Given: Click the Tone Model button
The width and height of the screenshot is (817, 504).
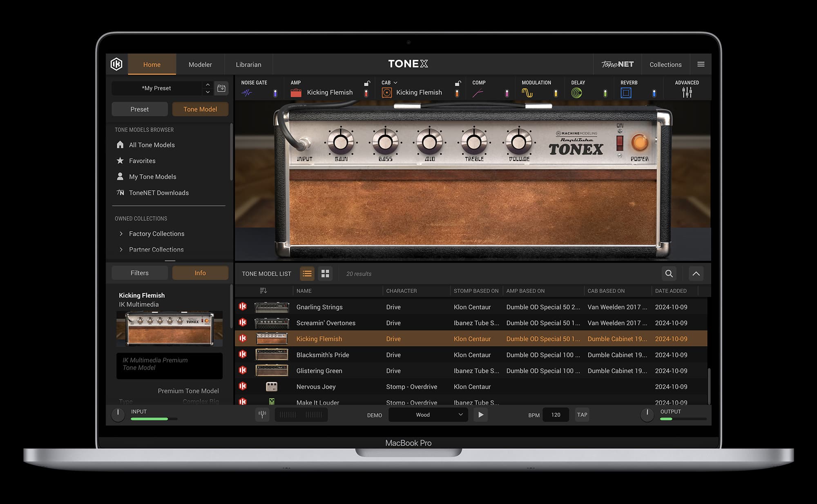Looking at the screenshot, I should click(x=200, y=109).
